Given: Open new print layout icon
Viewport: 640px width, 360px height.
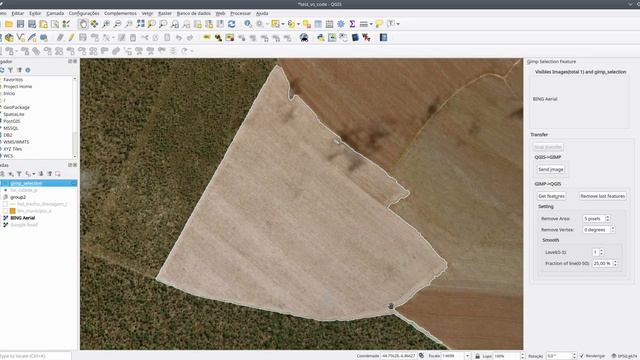Looking at the screenshot, I should pyautogui.click(x=43, y=24).
